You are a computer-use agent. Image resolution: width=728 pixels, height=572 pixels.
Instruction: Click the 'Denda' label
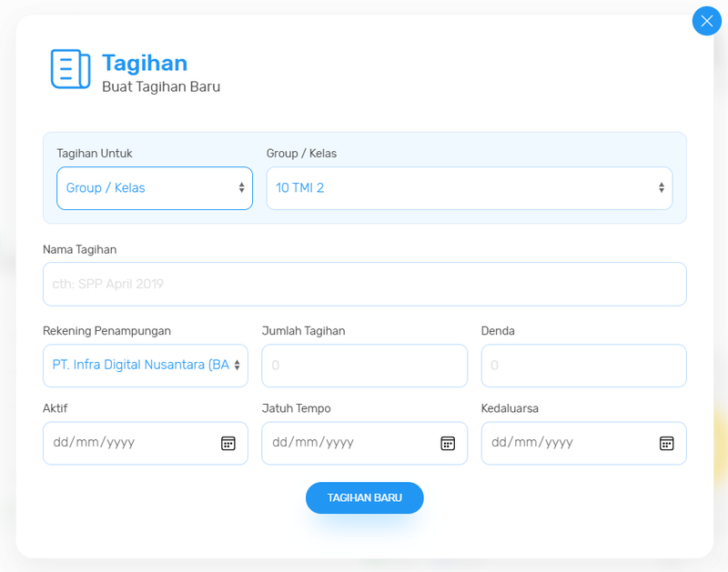point(498,331)
